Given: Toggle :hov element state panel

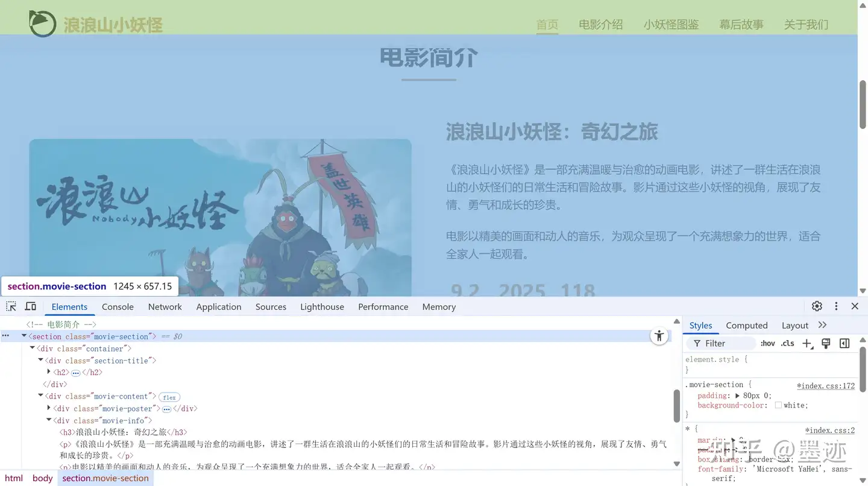Looking at the screenshot, I should [x=767, y=343].
